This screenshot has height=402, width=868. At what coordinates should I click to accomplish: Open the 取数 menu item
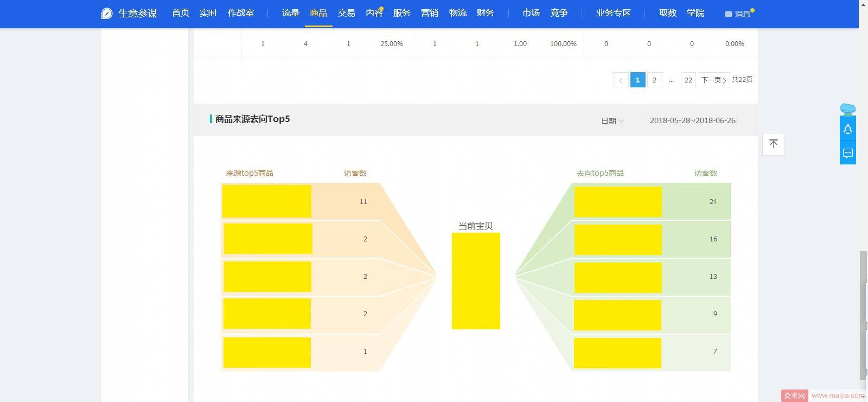click(667, 13)
